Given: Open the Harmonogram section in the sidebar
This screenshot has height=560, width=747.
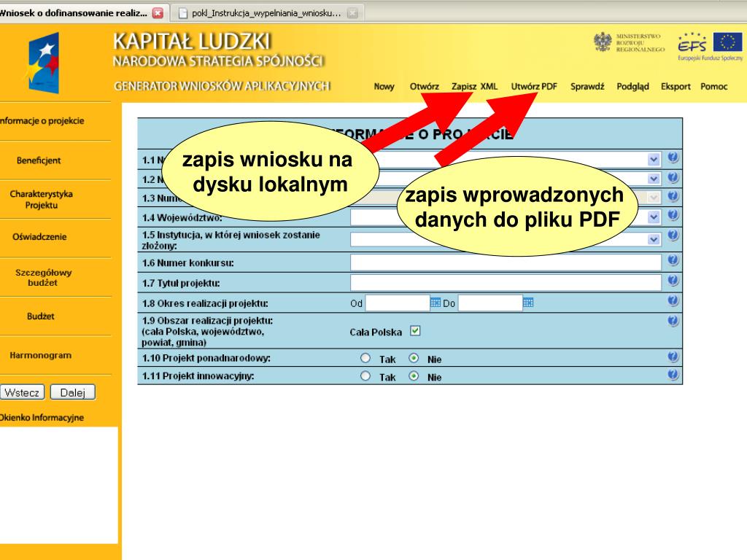Looking at the screenshot, I should point(41,355).
